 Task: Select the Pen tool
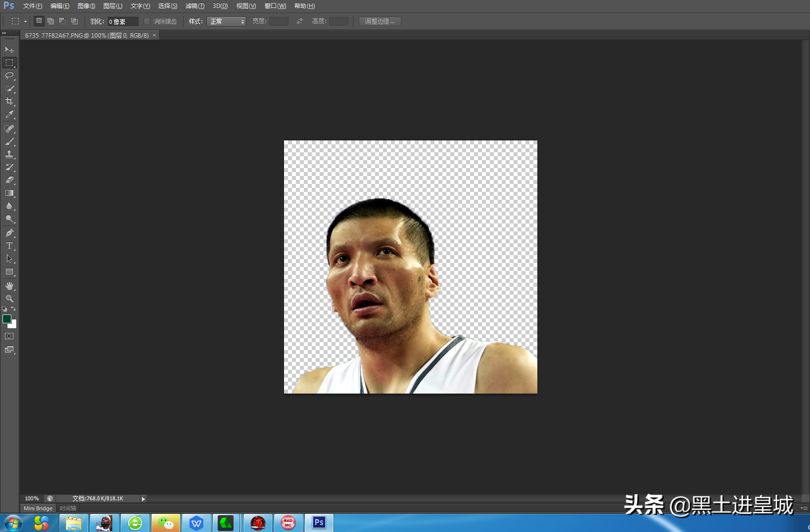pos(9,233)
